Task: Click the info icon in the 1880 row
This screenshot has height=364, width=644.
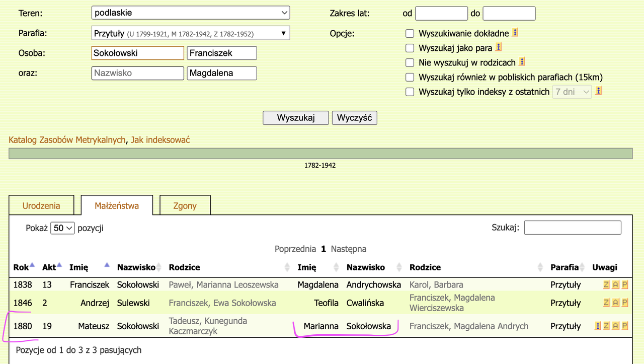Action: (x=598, y=326)
